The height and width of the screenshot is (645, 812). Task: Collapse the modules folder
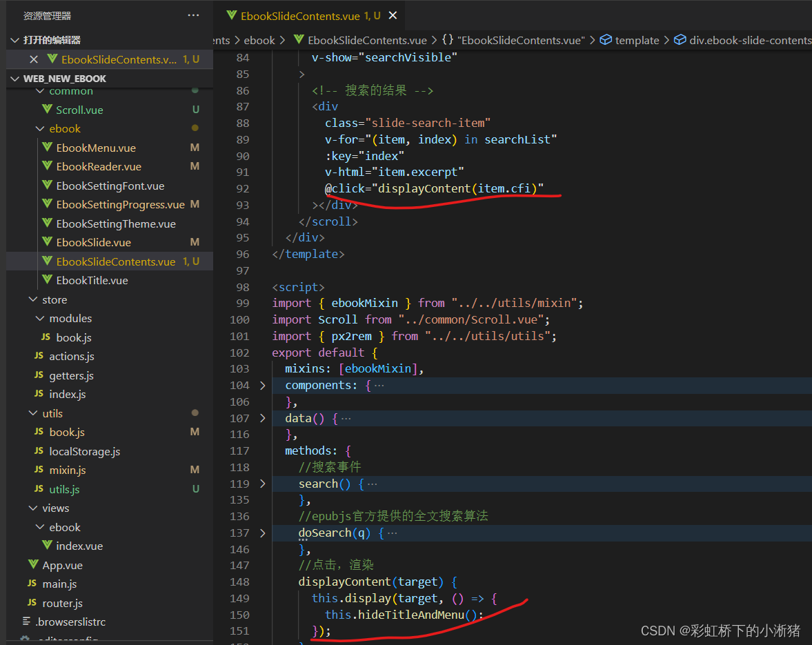coord(40,318)
